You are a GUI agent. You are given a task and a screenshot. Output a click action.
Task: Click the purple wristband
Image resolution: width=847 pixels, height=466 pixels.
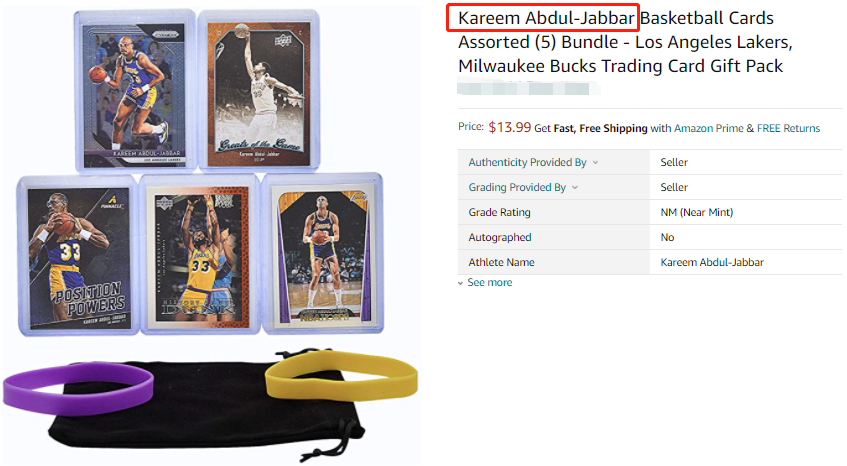pos(78,388)
